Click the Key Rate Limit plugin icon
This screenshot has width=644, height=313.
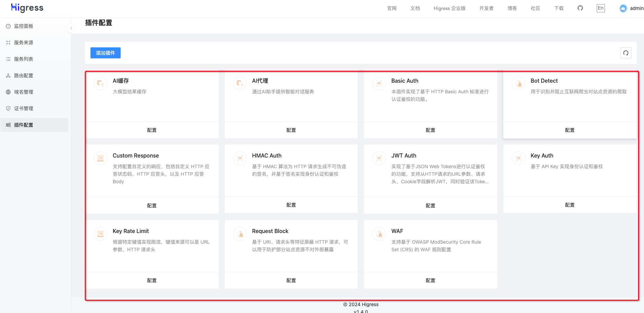[100, 234]
